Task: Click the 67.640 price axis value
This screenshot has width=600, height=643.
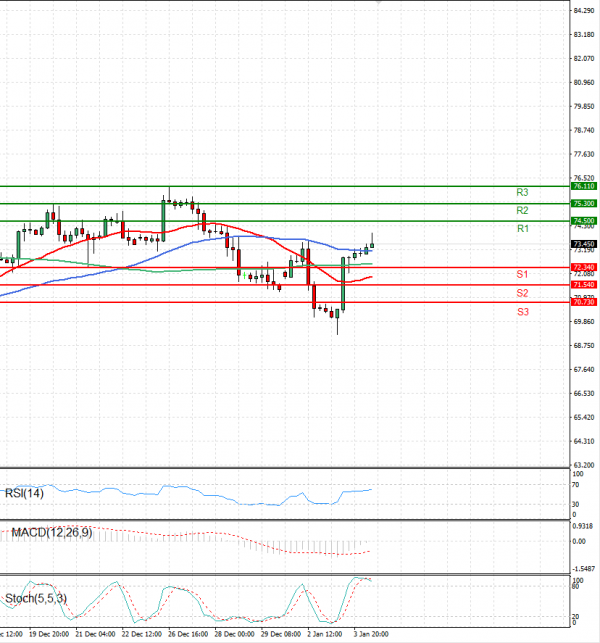Action: coord(584,369)
